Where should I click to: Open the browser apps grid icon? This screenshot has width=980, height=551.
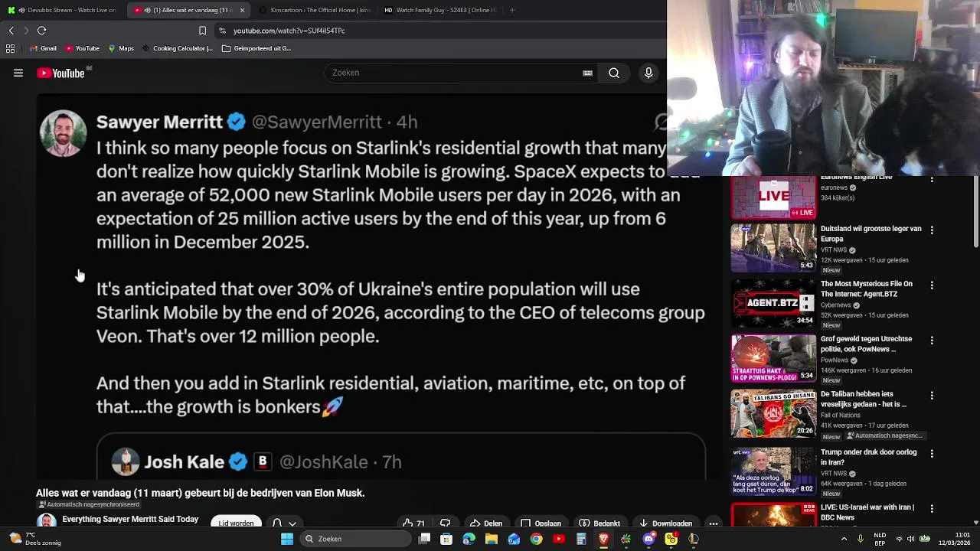pyautogui.click(x=10, y=48)
